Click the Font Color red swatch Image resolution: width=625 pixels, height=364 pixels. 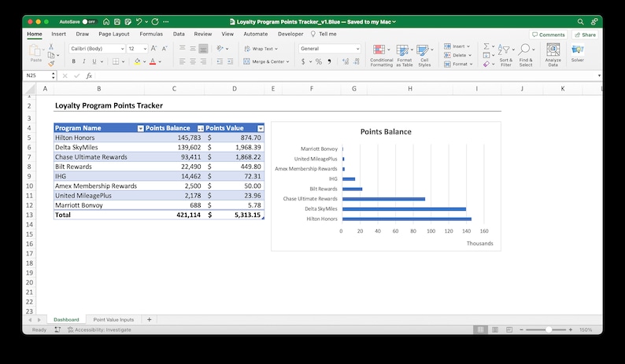[153, 61]
